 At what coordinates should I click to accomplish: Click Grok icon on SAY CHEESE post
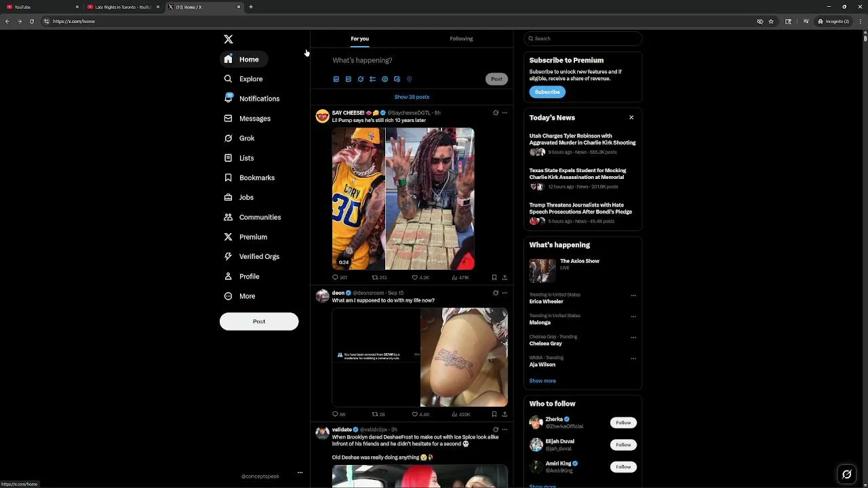click(496, 113)
